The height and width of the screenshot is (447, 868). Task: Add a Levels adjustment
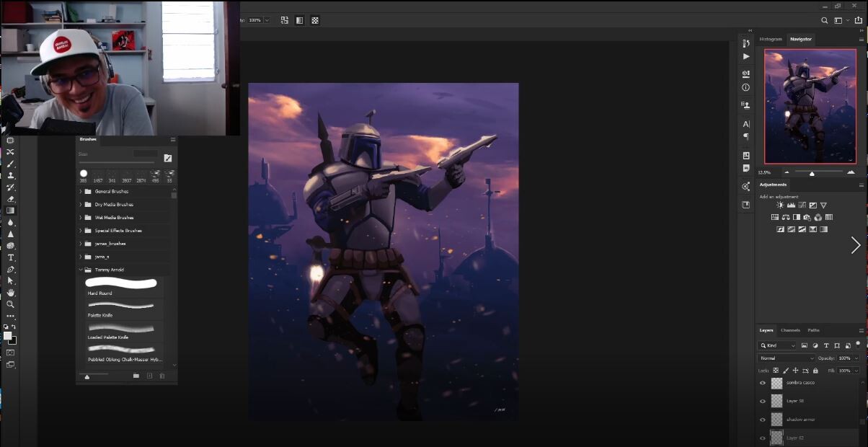[x=791, y=205]
